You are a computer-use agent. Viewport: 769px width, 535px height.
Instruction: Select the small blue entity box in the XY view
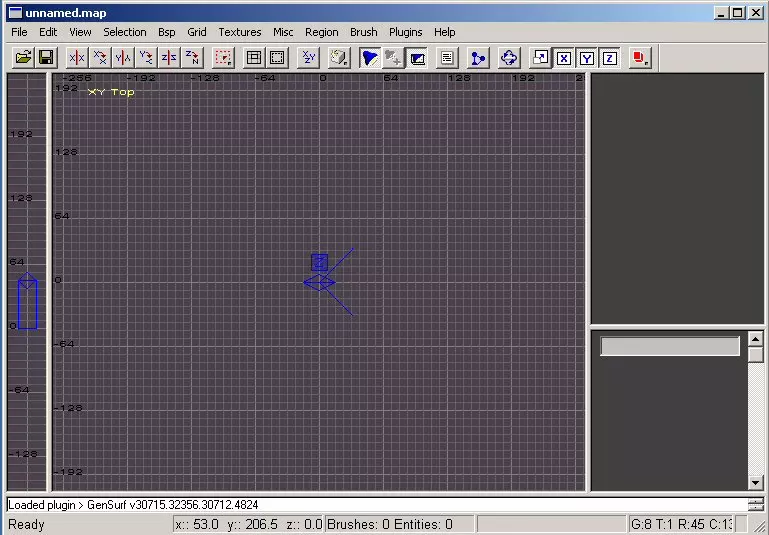[319, 263]
